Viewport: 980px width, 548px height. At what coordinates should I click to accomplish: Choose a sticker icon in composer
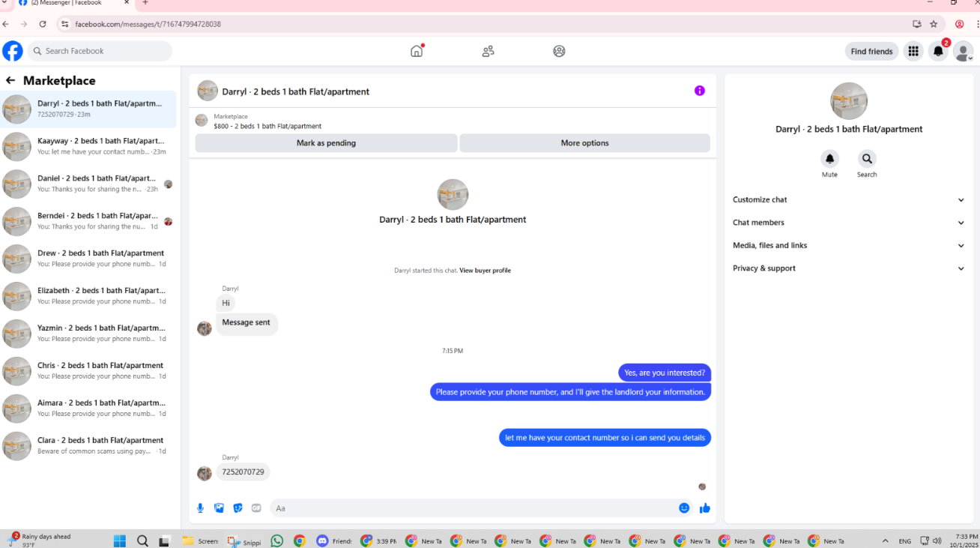point(238,508)
